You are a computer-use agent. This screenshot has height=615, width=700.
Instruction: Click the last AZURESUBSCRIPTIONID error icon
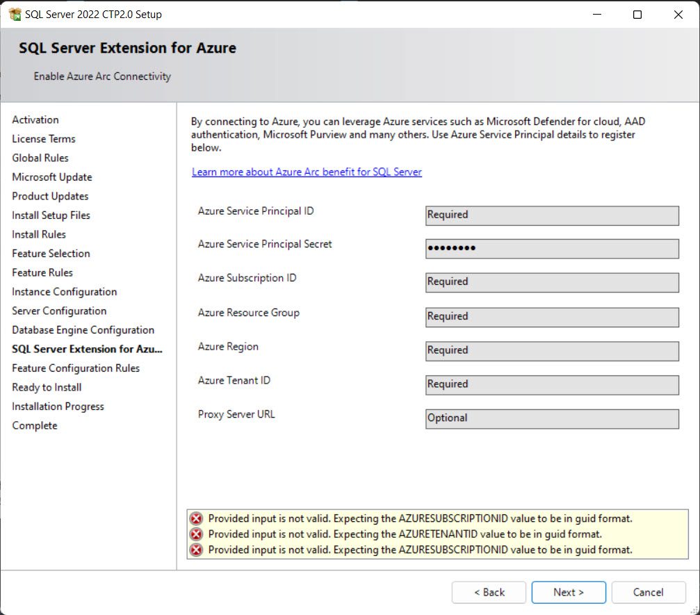click(x=196, y=550)
